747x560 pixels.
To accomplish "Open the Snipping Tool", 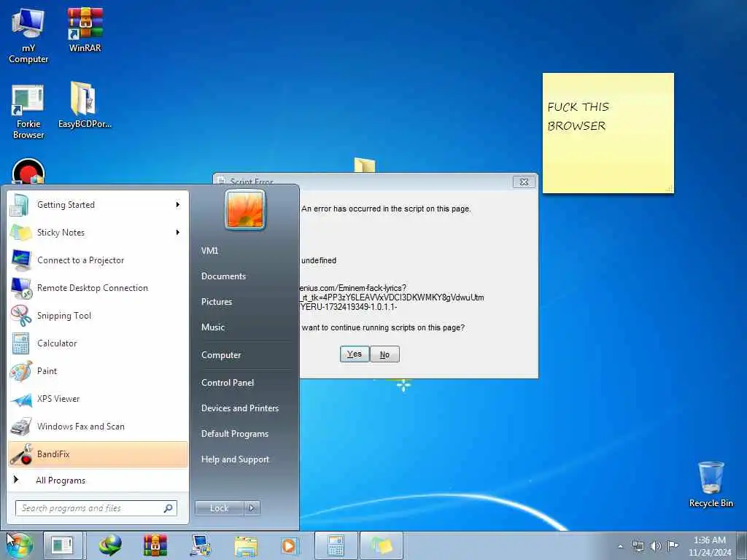I will (98, 315).
